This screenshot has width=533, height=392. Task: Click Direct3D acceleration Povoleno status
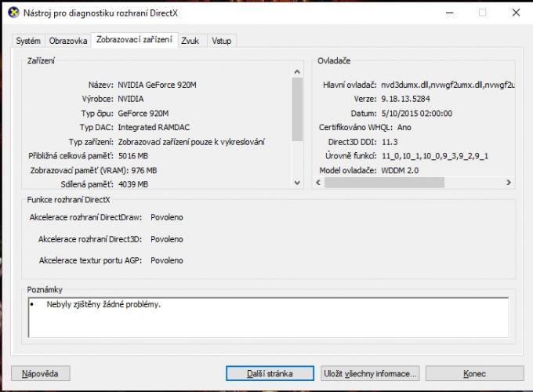click(x=167, y=239)
